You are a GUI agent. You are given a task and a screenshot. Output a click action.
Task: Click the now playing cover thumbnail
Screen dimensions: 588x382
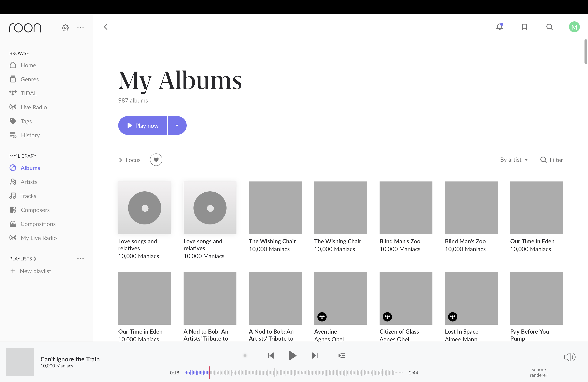point(20,362)
